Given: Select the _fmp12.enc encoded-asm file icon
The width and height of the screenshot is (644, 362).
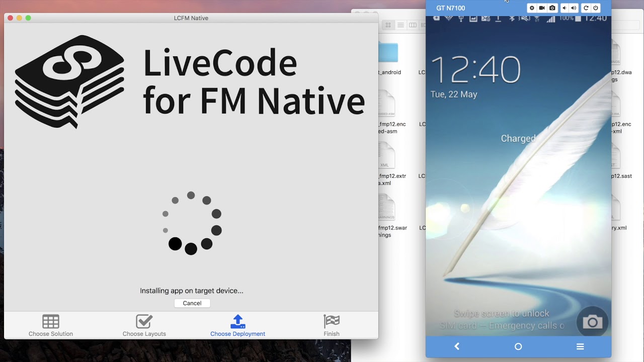Looking at the screenshot, I should click(386, 104).
